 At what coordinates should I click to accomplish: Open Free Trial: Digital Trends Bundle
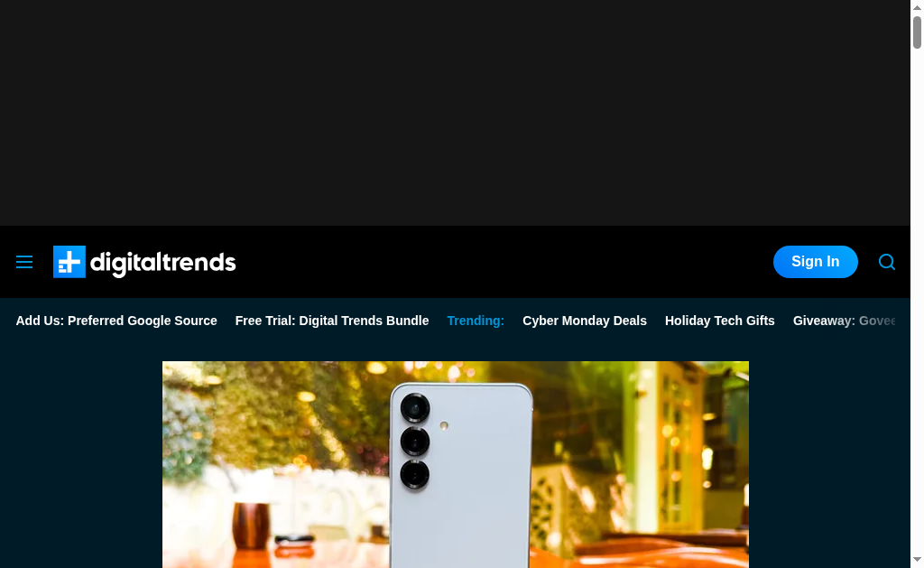(x=332, y=321)
